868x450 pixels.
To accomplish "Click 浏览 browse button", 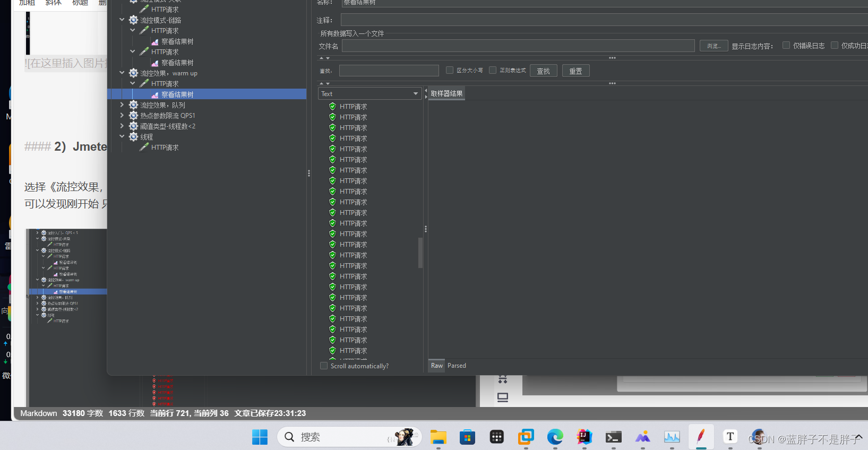I will tap(714, 46).
